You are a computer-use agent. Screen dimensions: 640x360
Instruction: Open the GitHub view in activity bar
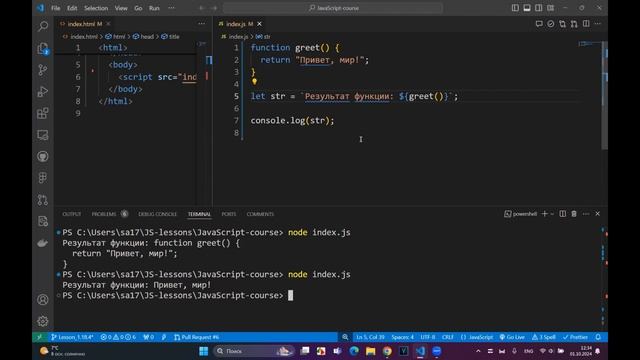[x=42, y=156]
